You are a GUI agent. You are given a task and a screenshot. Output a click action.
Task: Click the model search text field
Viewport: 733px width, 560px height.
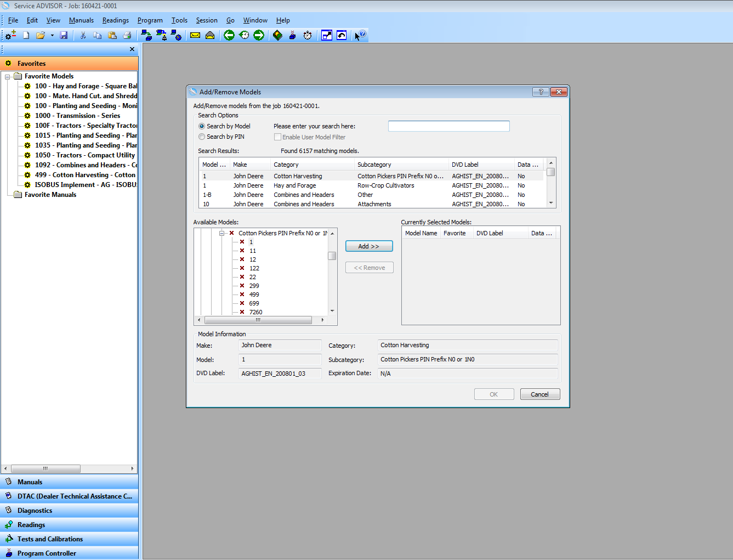tap(448, 126)
